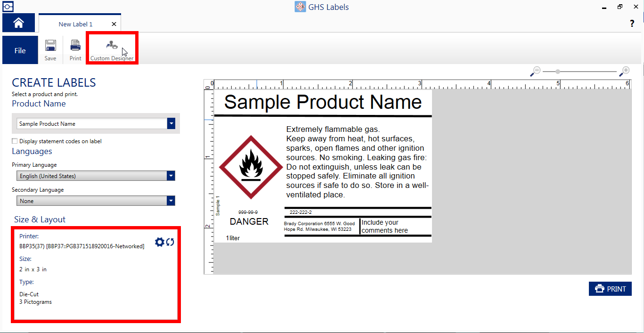The height and width of the screenshot is (333, 644).
Task: Select the flame pictogram on the label
Action: pyautogui.click(x=251, y=167)
